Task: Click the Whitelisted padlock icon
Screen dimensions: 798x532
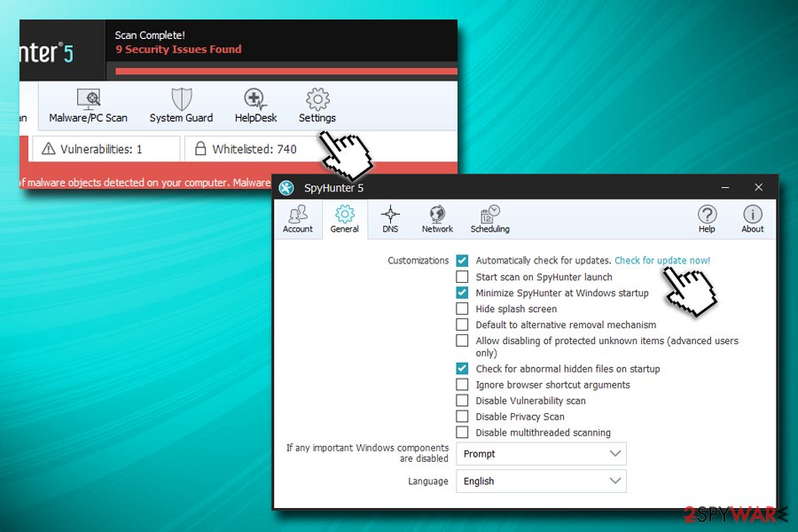Action: coord(200,149)
